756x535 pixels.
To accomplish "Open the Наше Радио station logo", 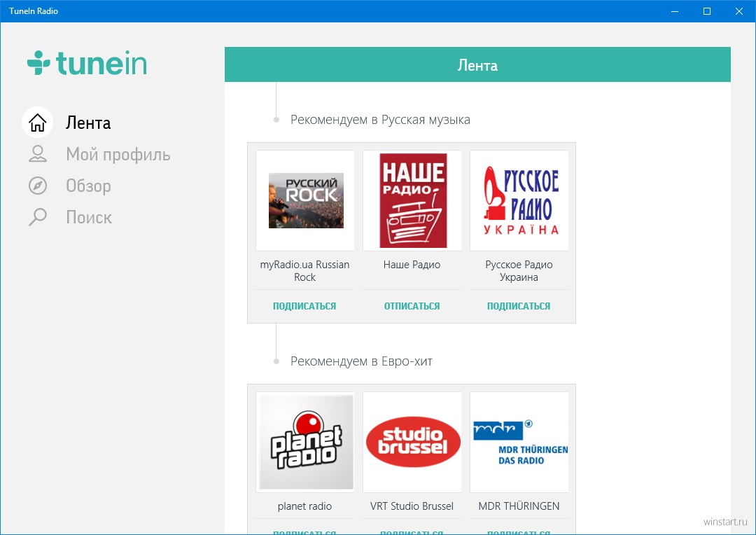I will point(412,201).
